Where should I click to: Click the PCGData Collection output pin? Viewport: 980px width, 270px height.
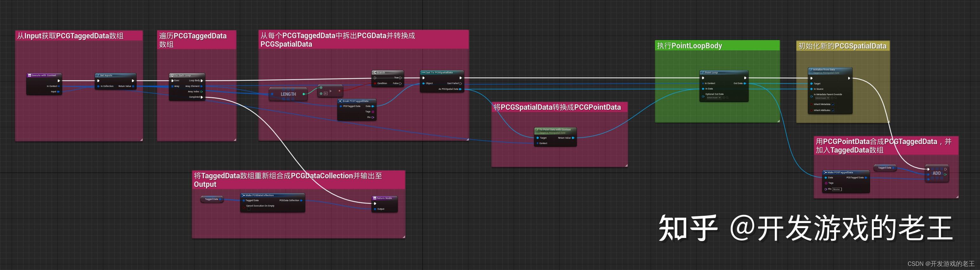[301, 200]
